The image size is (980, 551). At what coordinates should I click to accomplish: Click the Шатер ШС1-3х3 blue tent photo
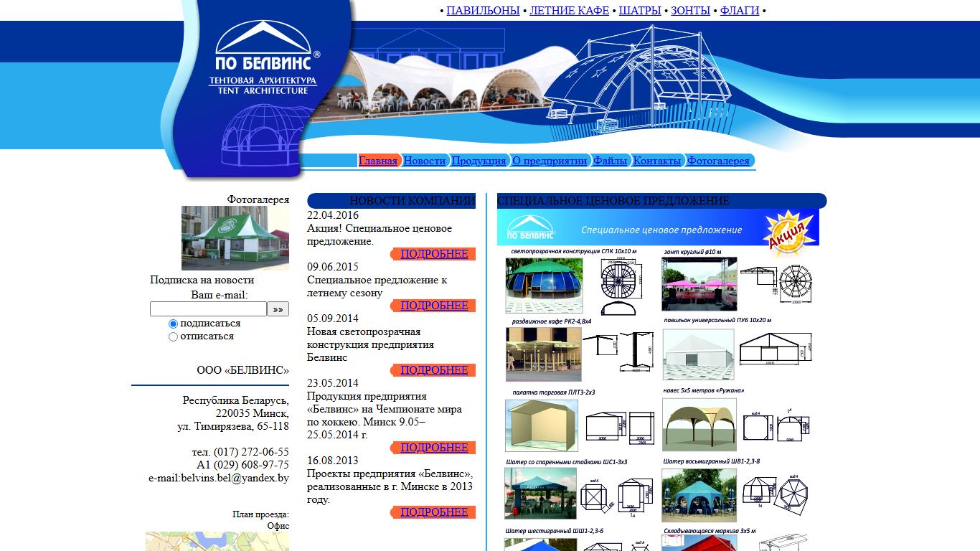[540, 494]
